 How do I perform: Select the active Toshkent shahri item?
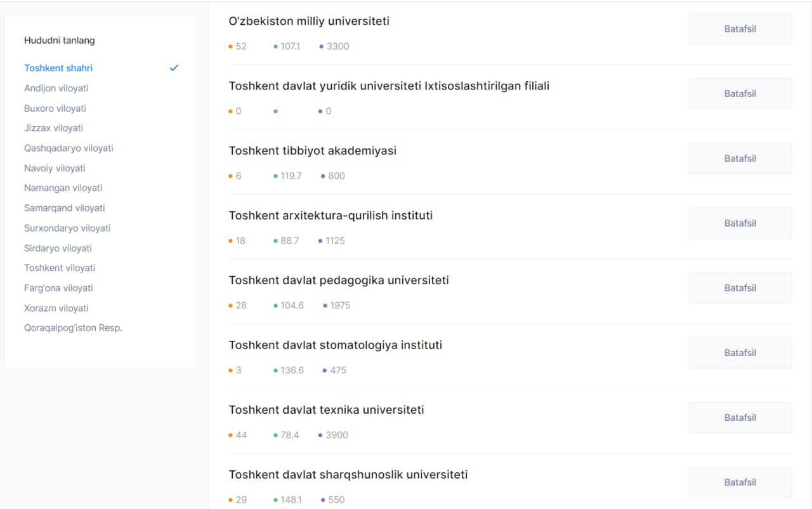[x=58, y=68]
